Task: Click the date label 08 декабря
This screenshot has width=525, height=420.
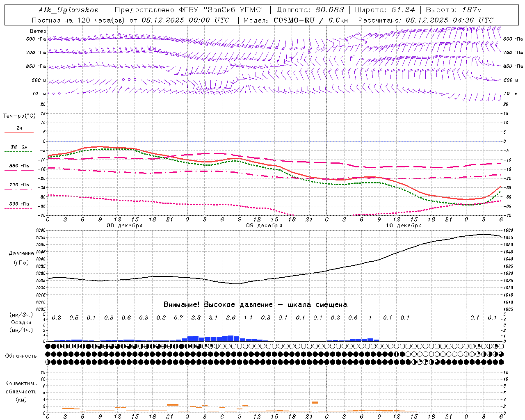Action: (125, 226)
